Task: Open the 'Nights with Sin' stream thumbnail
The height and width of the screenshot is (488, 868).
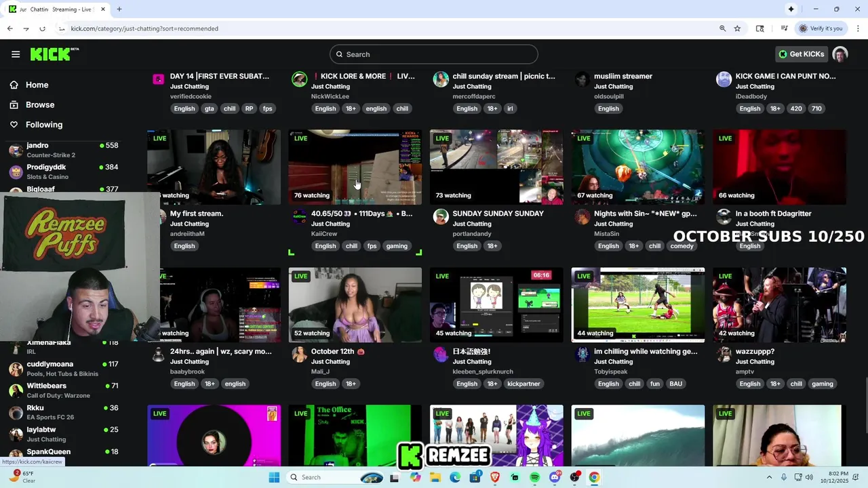Action: point(638,167)
